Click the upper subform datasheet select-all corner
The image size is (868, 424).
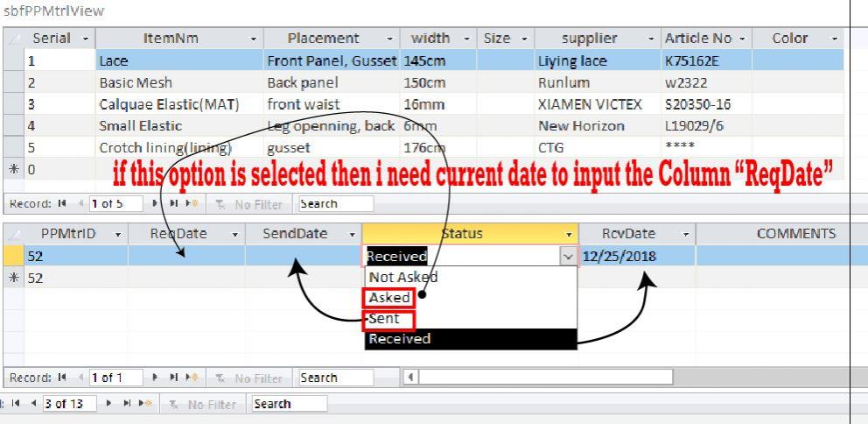(x=14, y=39)
